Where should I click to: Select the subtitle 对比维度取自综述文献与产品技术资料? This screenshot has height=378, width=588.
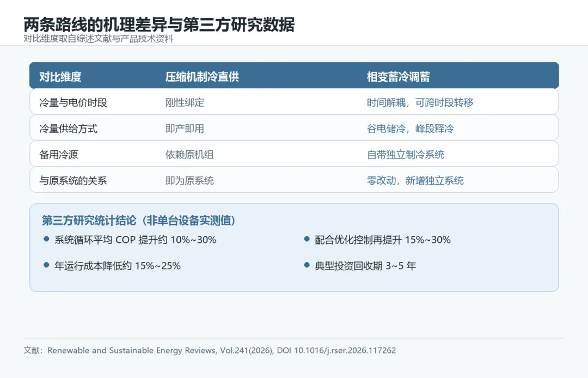(98, 39)
